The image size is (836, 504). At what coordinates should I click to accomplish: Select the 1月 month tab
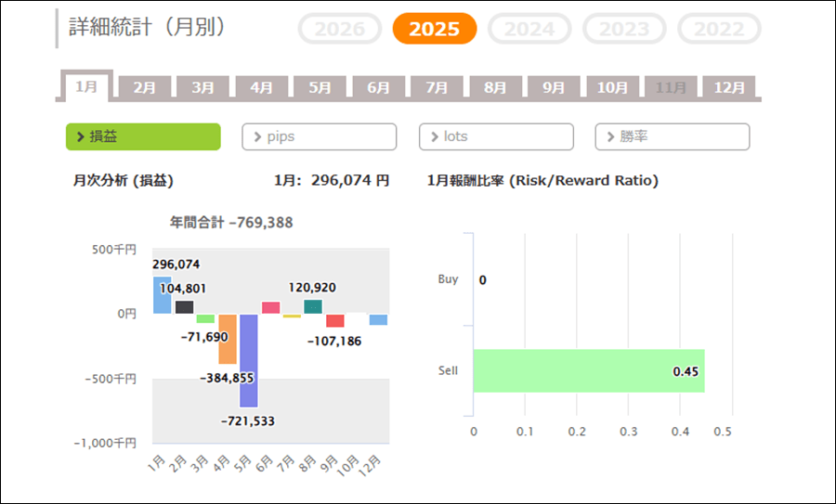(x=86, y=86)
